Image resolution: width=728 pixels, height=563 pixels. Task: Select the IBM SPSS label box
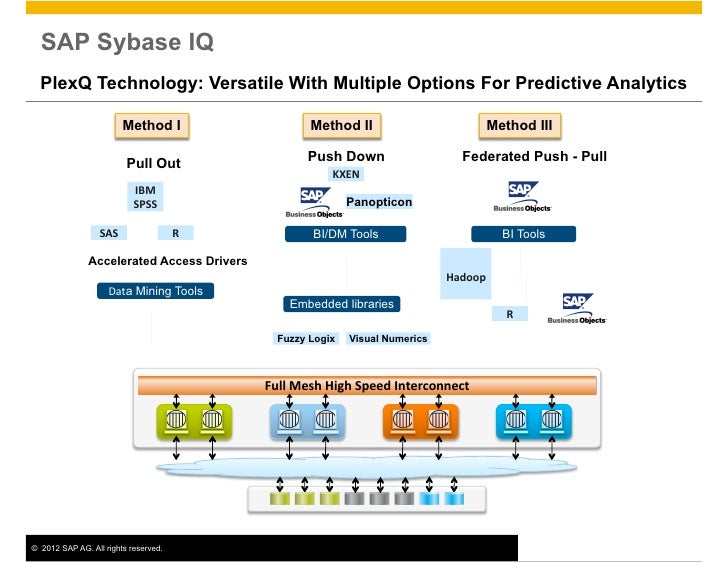coord(145,197)
